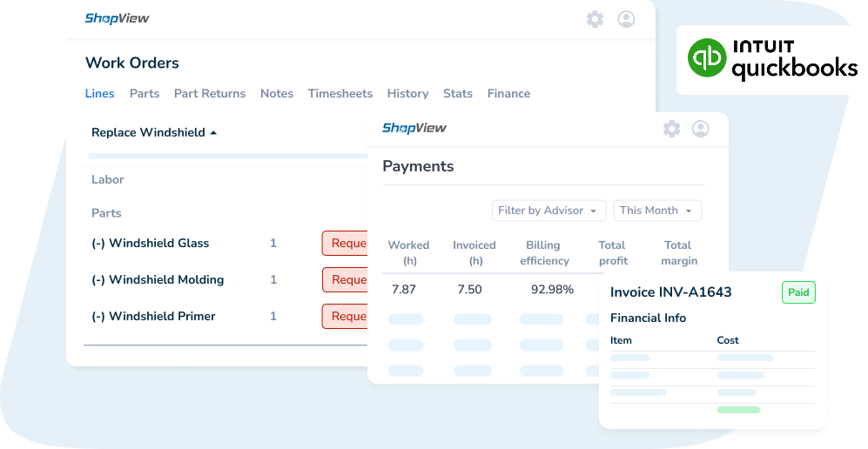Open the Timesheets tab

340,93
